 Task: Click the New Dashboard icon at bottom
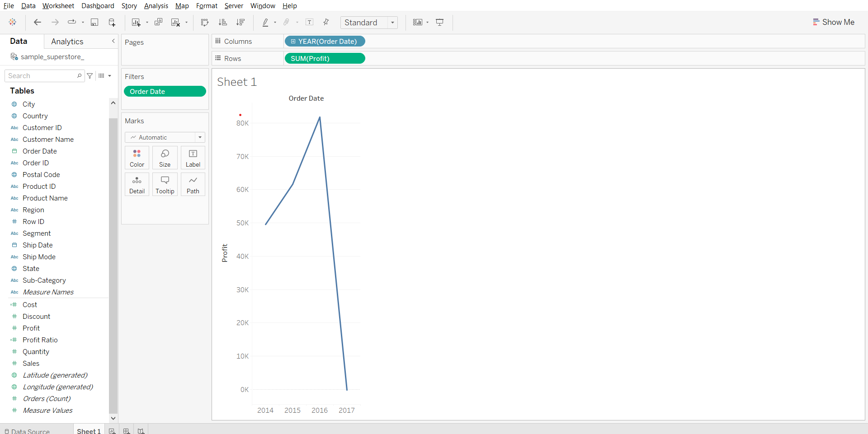point(127,431)
